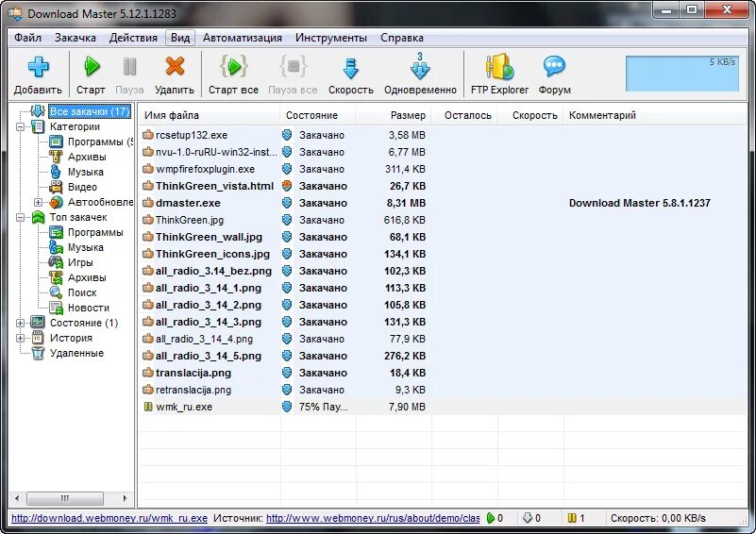Select all_radio_3.14_bez.png row
The image size is (756, 534).
pyautogui.click(x=444, y=271)
